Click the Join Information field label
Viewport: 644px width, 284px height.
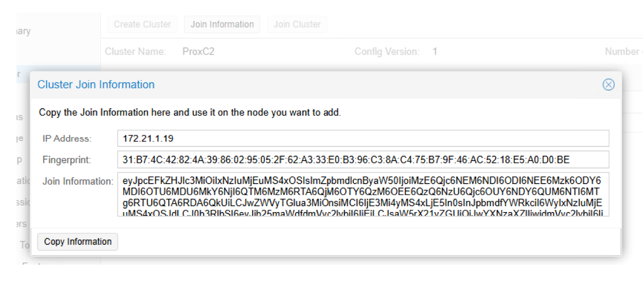coord(78,182)
